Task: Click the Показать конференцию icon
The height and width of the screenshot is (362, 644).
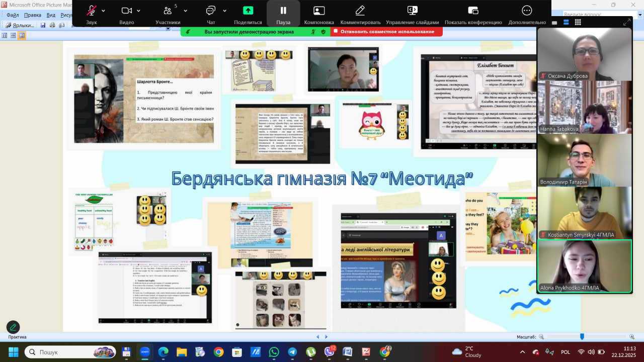Action: pos(473,11)
